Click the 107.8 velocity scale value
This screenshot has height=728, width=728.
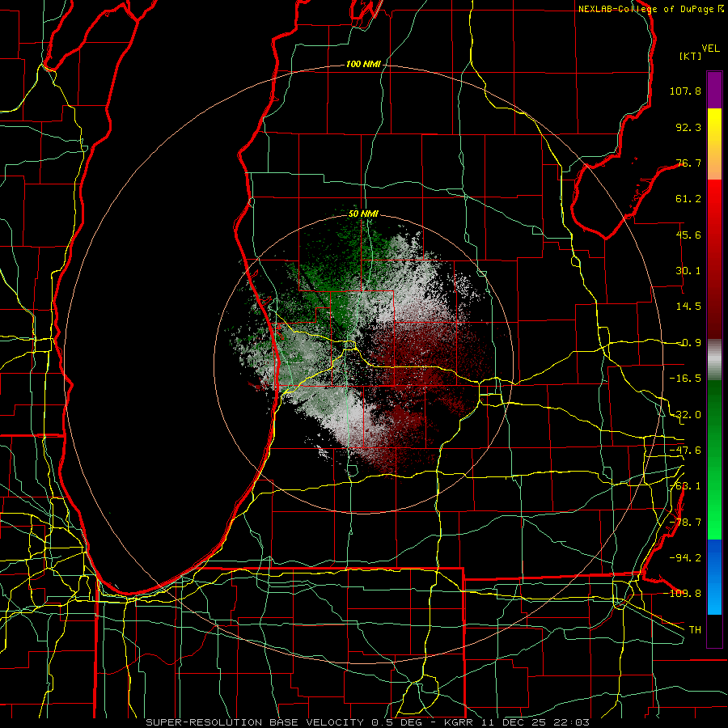tap(685, 91)
